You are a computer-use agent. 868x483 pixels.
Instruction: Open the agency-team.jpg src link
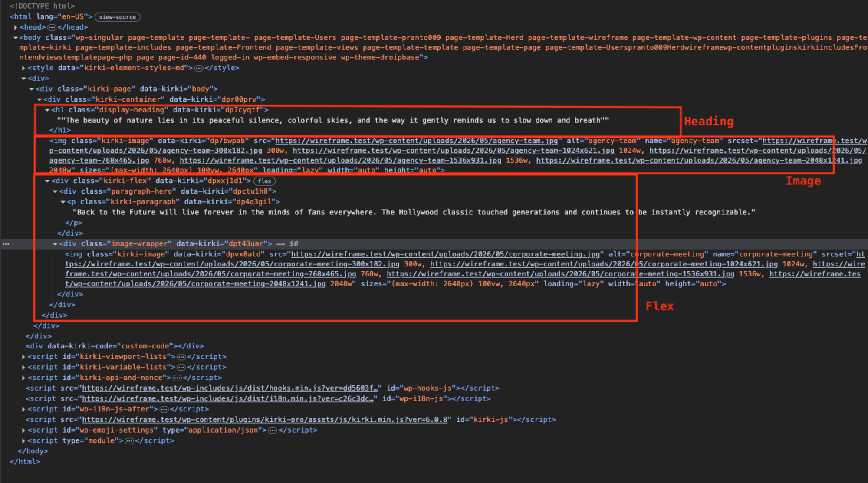pos(416,141)
